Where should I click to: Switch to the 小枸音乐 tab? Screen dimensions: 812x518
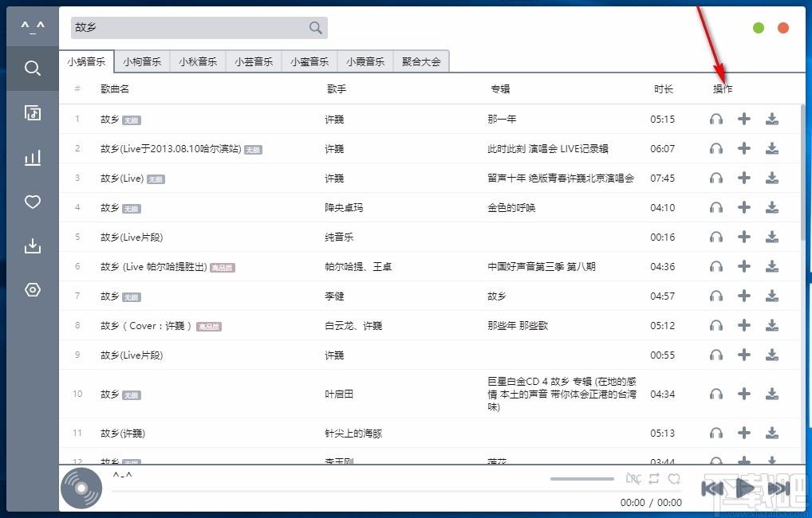pyautogui.click(x=142, y=61)
